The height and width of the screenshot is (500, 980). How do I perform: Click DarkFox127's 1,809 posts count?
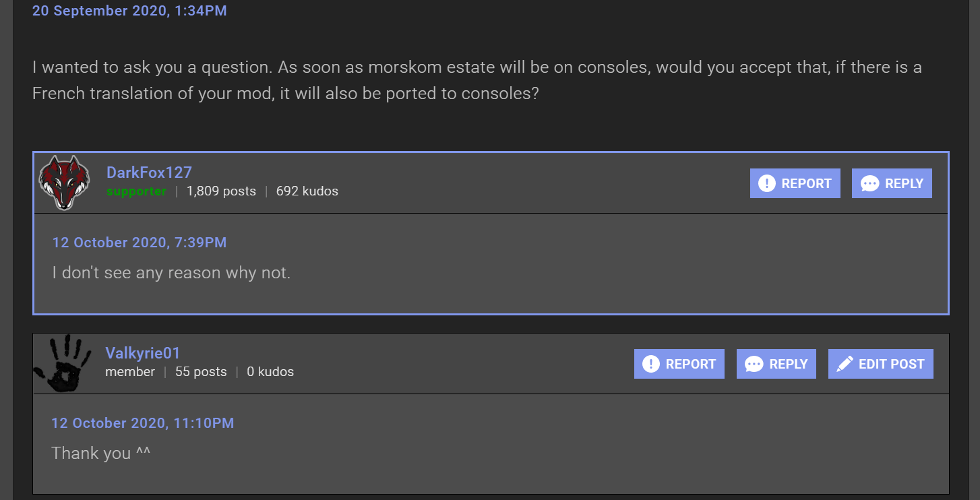[221, 191]
